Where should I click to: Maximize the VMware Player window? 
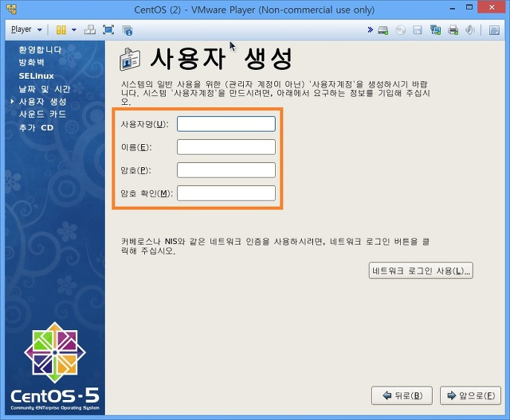[469, 7]
